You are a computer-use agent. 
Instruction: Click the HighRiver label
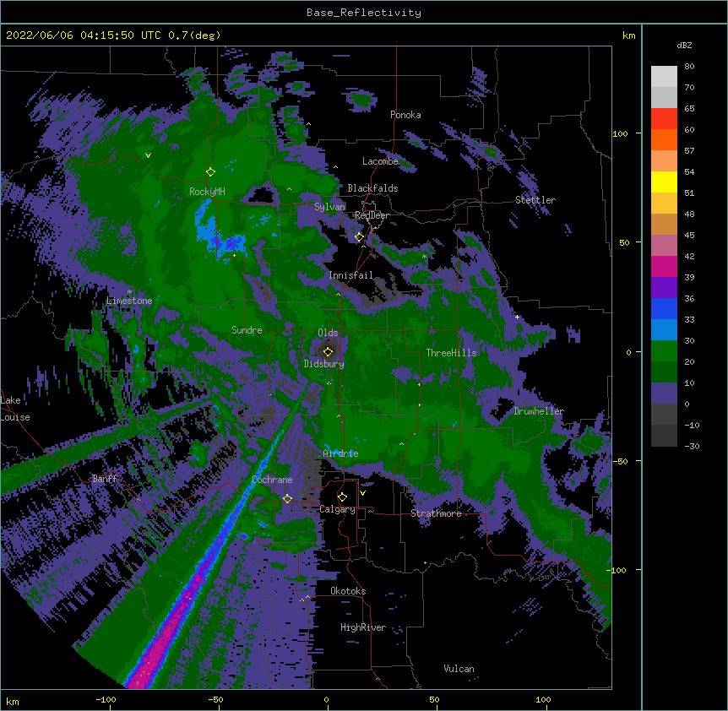click(363, 627)
